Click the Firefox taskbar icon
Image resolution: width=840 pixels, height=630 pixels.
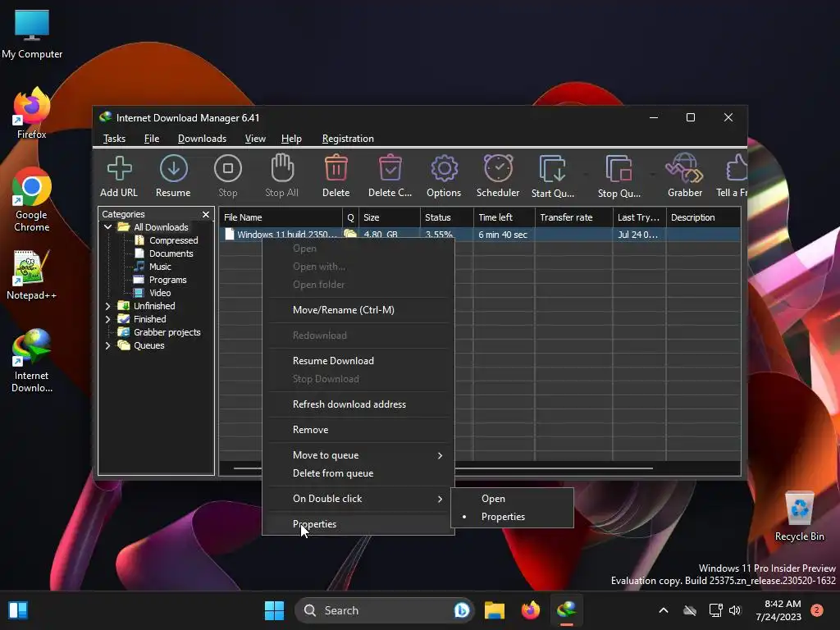tap(531, 610)
